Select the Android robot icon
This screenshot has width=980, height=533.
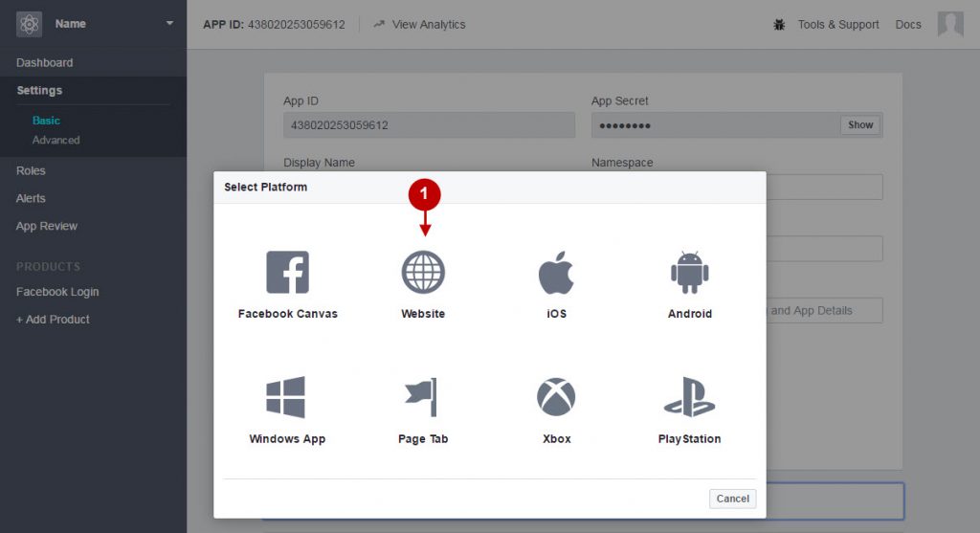689,272
